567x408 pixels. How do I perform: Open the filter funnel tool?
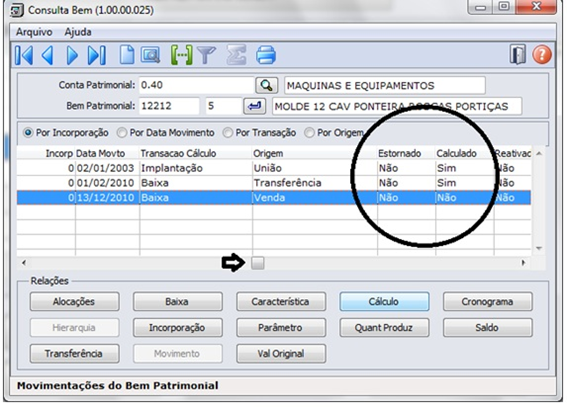click(x=206, y=55)
